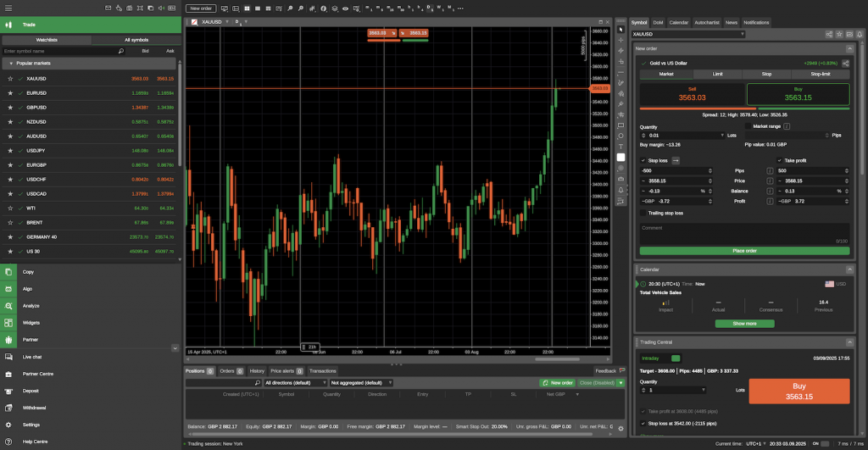Open the Deposit page from sidebar

91,391
